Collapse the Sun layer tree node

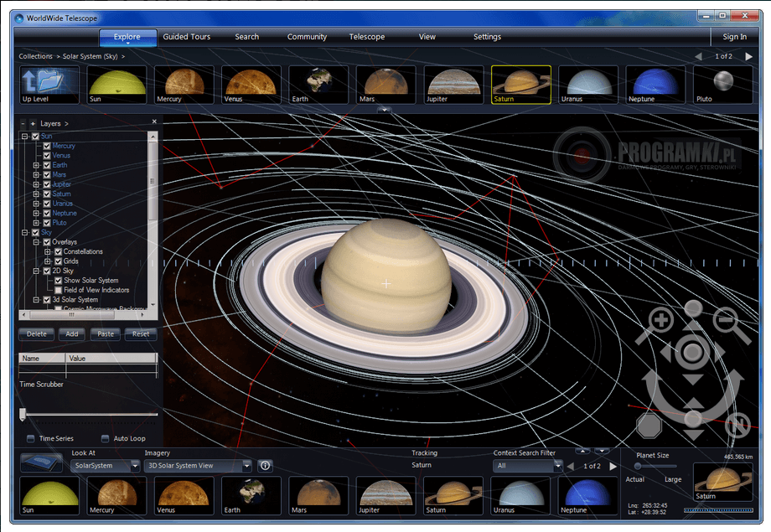[24, 137]
